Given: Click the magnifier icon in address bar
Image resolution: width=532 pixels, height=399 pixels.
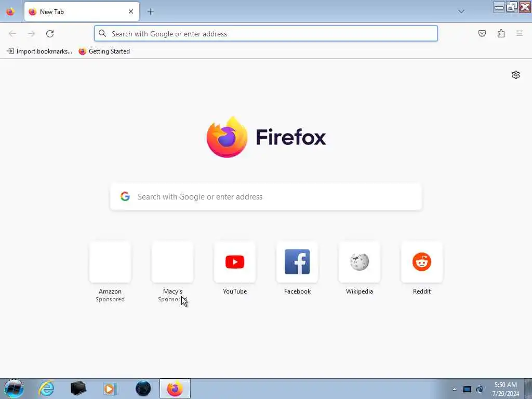Looking at the screenshot, I should coord(102,33).
